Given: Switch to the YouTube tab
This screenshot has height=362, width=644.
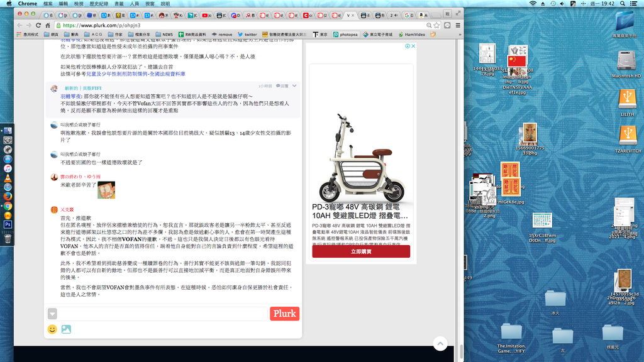Looking at the screenshot, I should coord(206,15).
